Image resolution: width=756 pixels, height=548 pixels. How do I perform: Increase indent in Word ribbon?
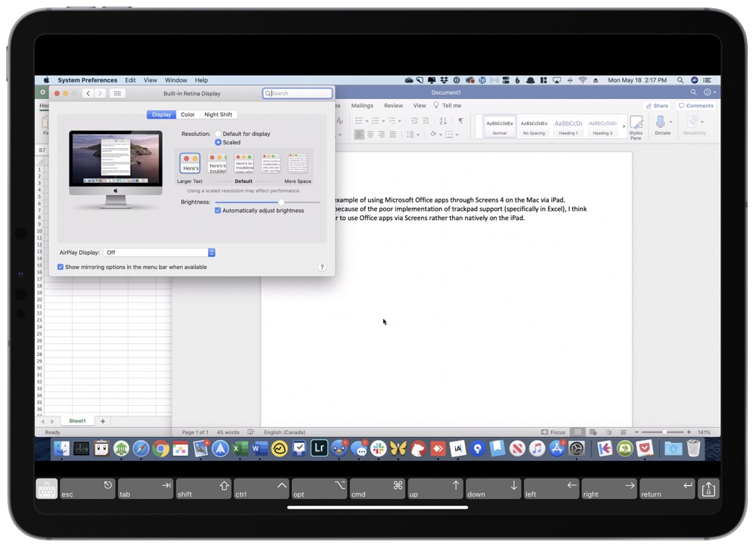[x=425, y=120]
